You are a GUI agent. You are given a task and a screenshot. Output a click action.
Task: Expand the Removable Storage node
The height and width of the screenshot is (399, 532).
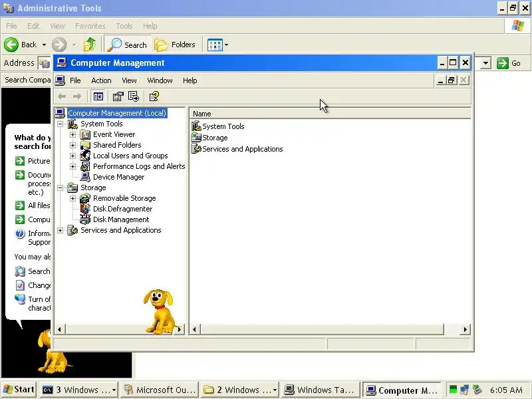click(72, 198)
